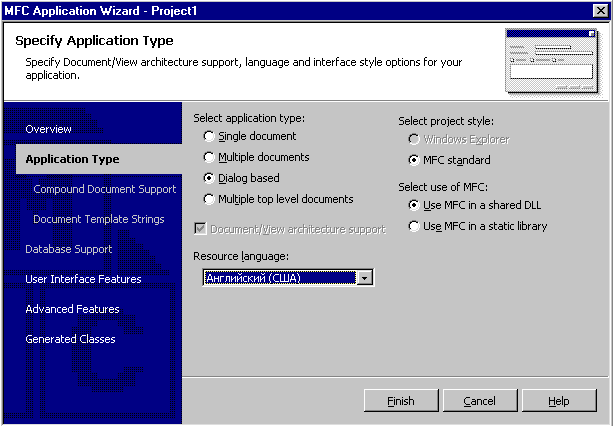613x426 pixels.
Task: Click the Help button
Action: (558, 401)
